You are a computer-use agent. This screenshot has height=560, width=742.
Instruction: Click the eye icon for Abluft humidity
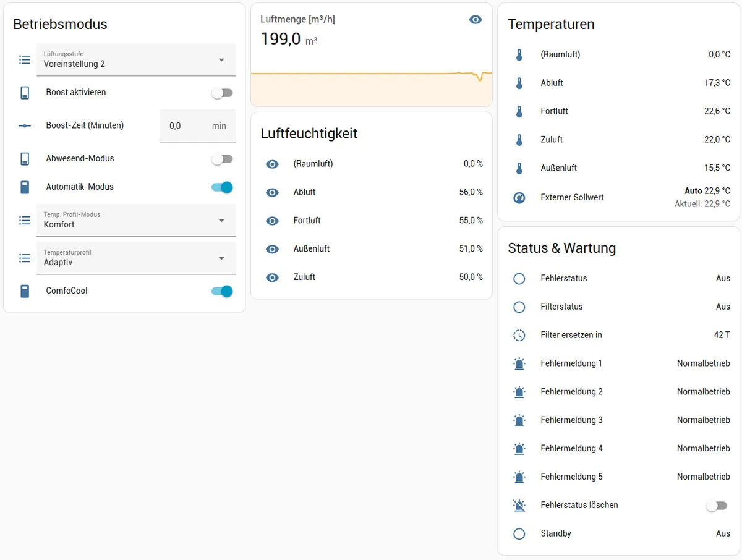click(x=272, y=193)
